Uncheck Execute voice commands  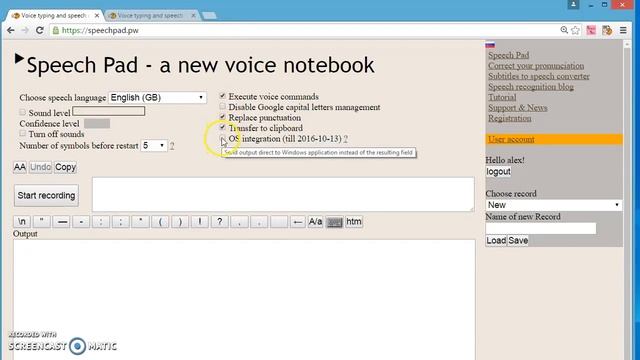pyautogui.click(x=222, y=96)
